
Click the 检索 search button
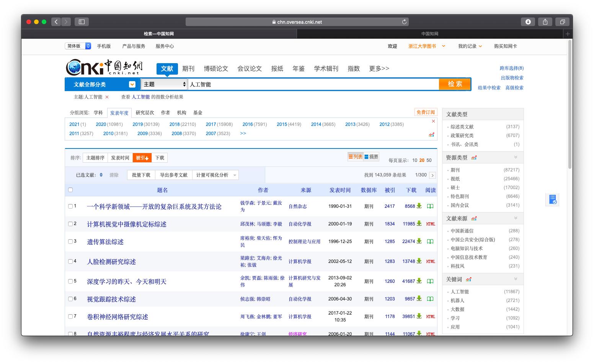click(x=455, y=84)
